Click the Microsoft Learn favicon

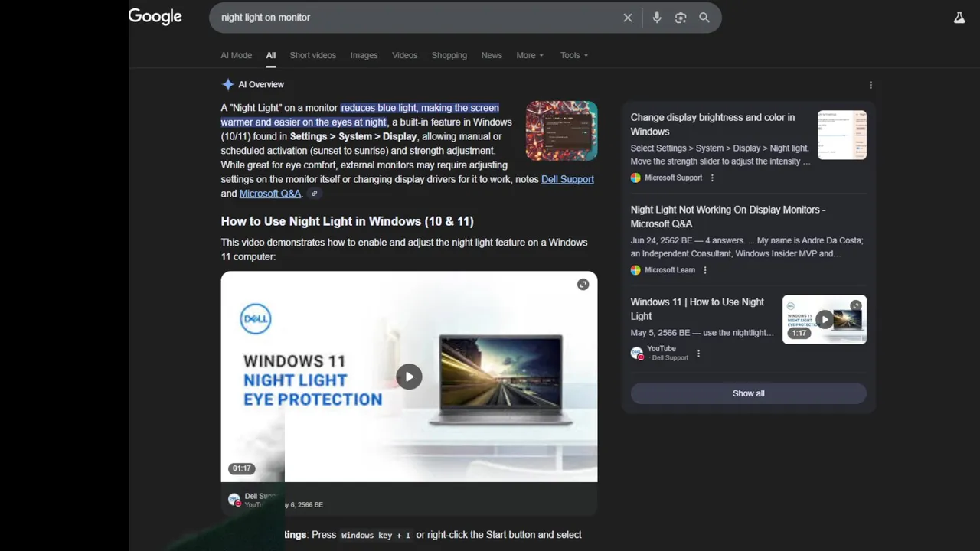pyautogui.click(x=635, y=270)
